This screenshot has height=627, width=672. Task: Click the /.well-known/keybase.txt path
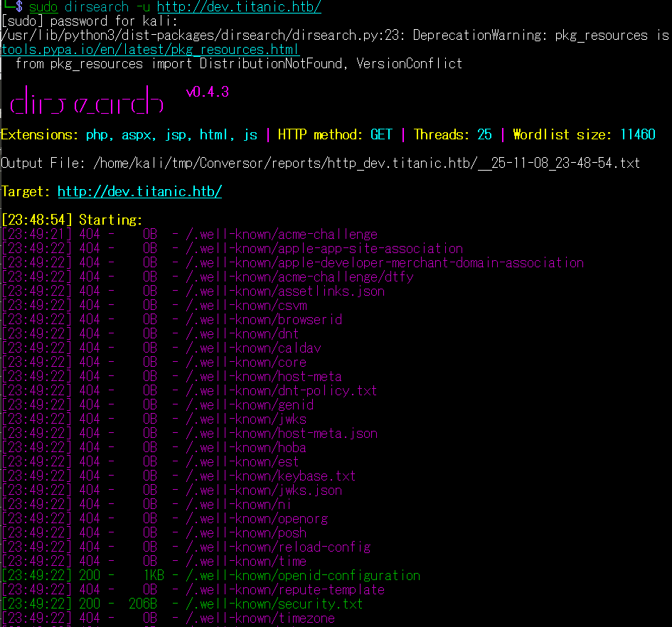coord(271,476)
